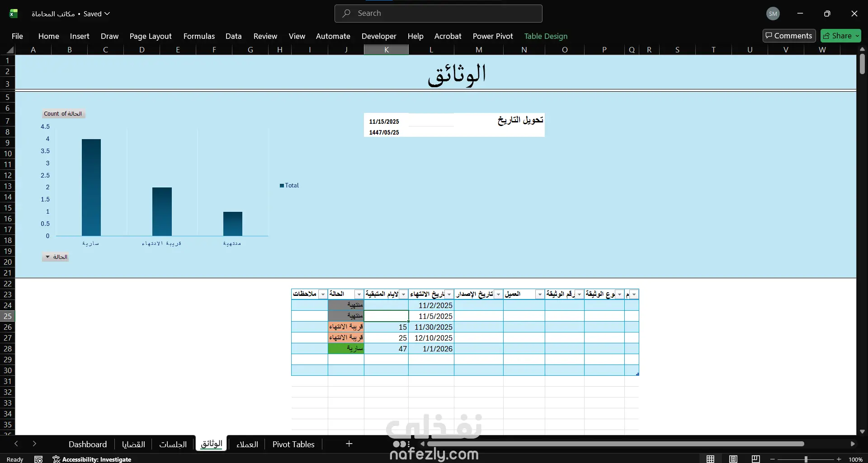The width and height of the screenshot is (868, 463).
Task: Open the Excel app icon menu
Action: (14, 14)
